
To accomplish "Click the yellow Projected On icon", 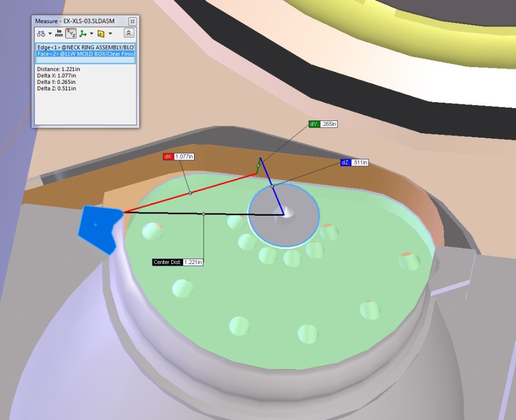I will click(101, 33).
